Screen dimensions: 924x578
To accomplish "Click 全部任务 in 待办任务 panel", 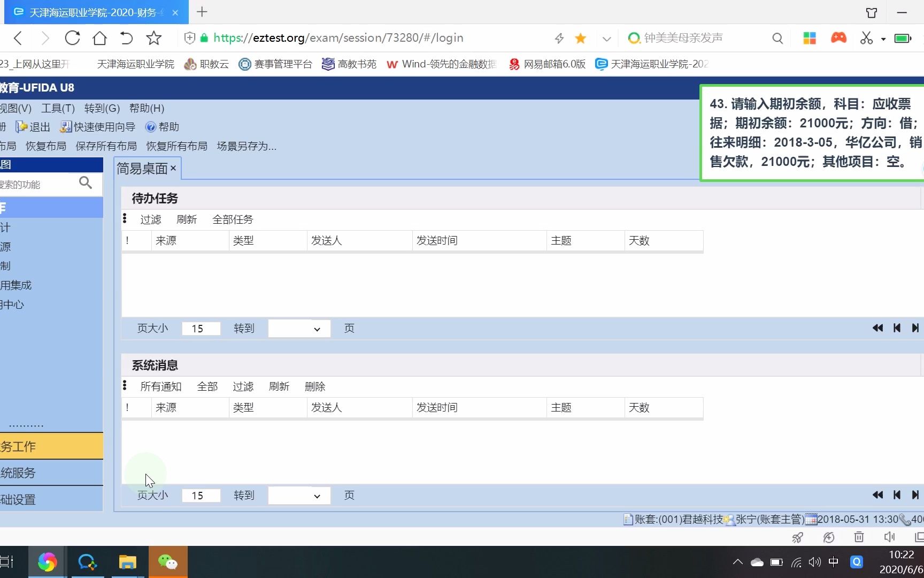I will click(233, 219).
